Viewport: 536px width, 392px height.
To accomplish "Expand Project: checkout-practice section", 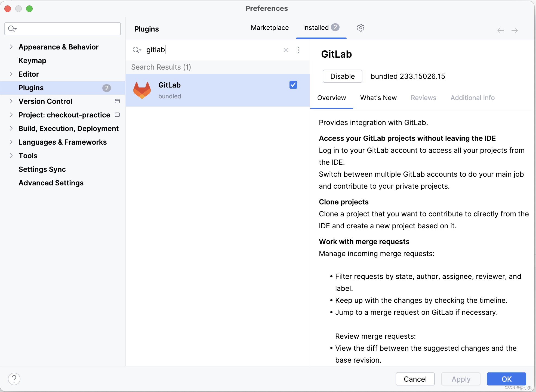I will 11,115.
